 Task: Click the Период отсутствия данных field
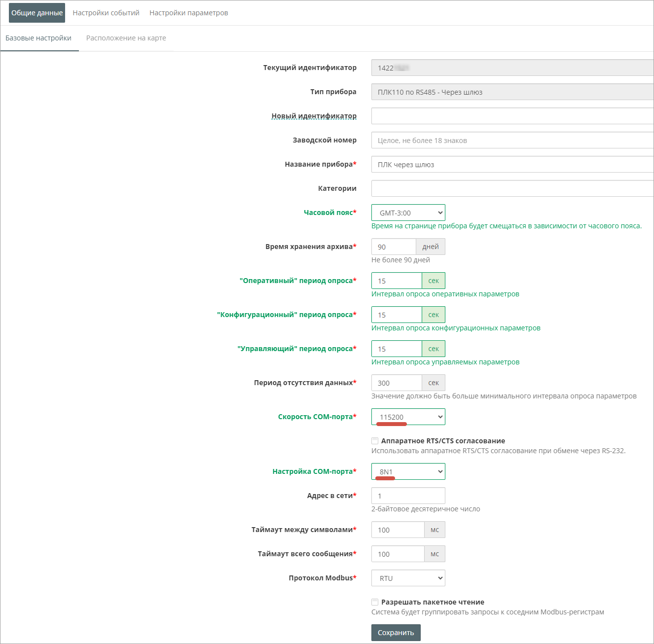click(x=397, y=383)
